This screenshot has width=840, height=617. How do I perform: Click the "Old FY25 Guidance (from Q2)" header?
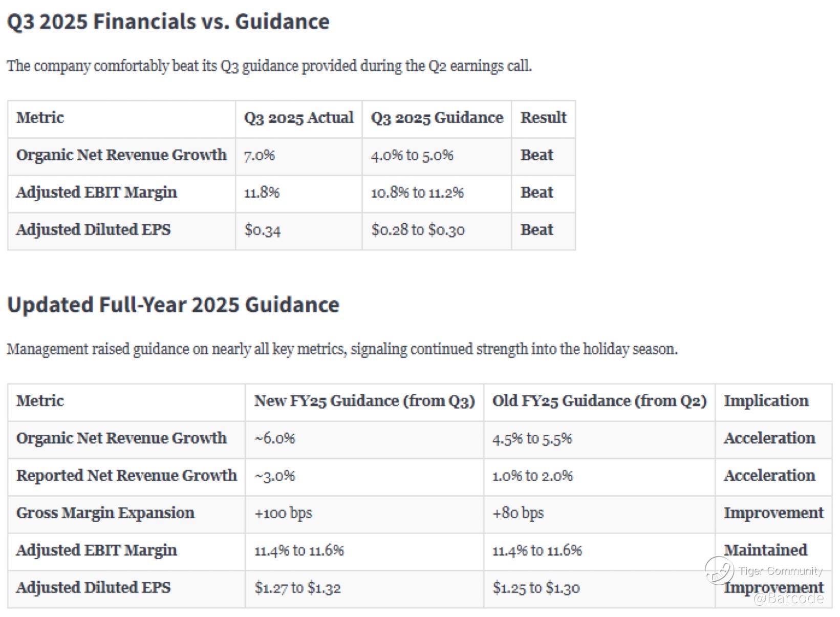pos(599,401)
